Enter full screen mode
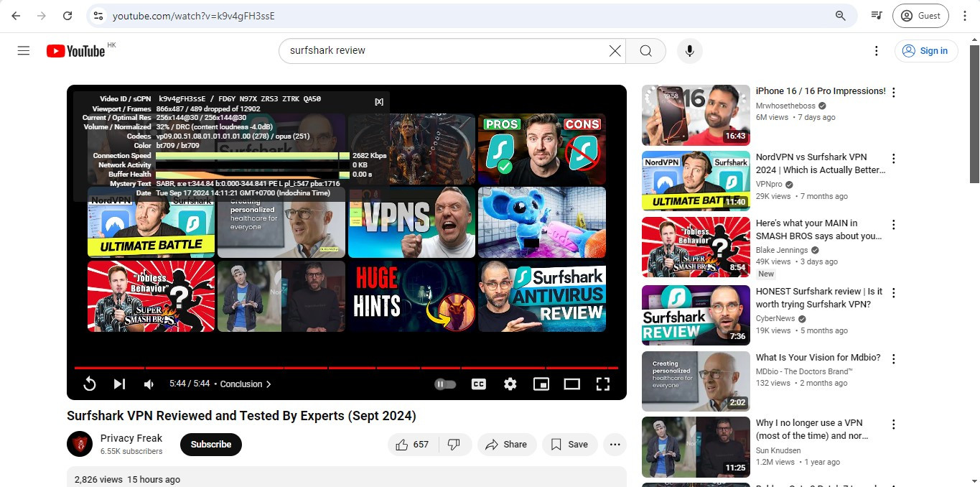 (x=603, y=384)
